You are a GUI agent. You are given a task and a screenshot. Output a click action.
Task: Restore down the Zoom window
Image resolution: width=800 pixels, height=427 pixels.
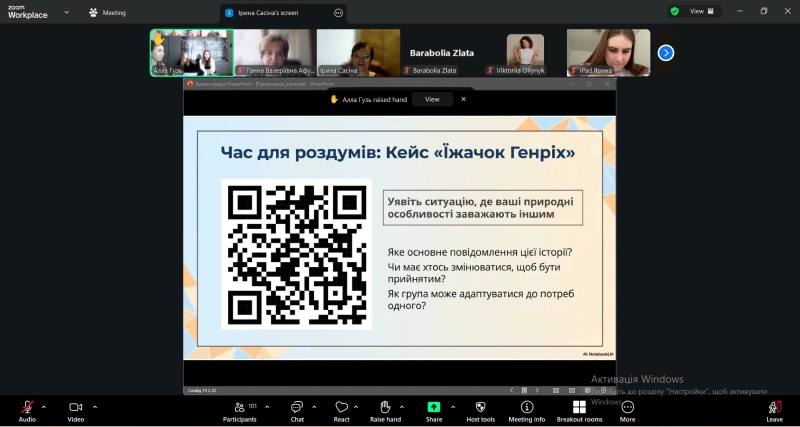point(764,11)
